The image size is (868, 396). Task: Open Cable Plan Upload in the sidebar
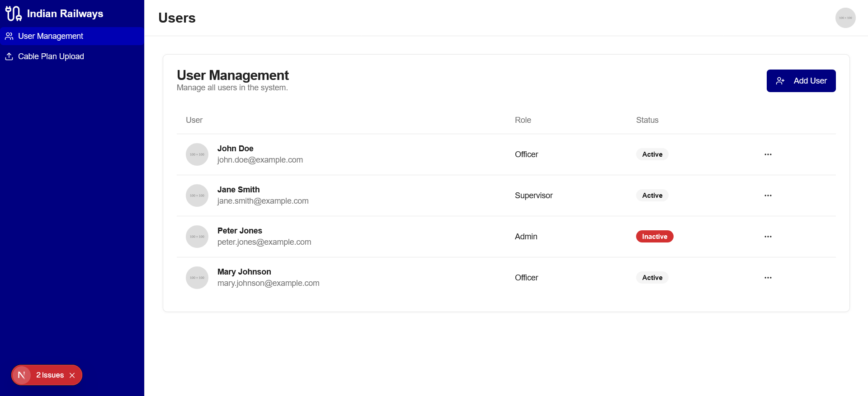click(51, 56)
